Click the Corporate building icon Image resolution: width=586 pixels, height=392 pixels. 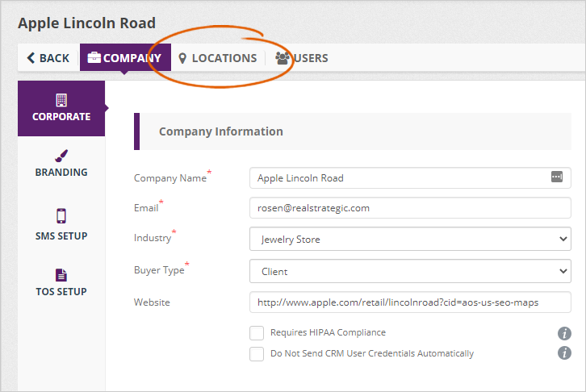click(61, 100)
